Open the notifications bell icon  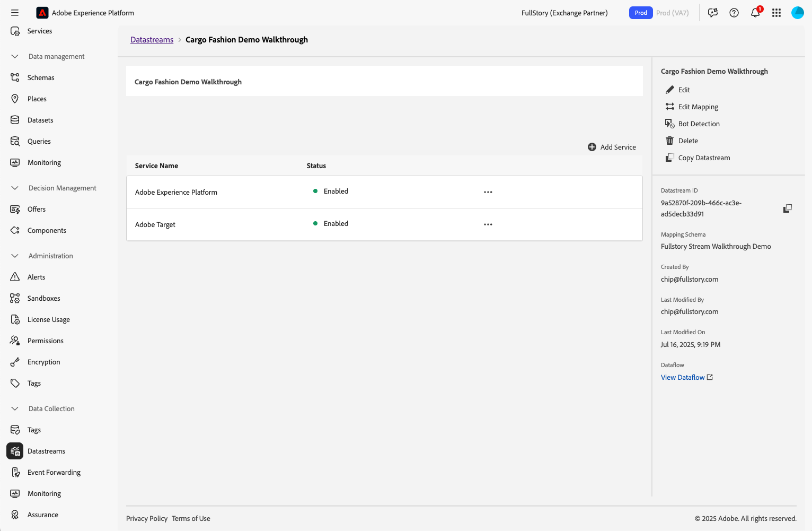pos(755,13)
